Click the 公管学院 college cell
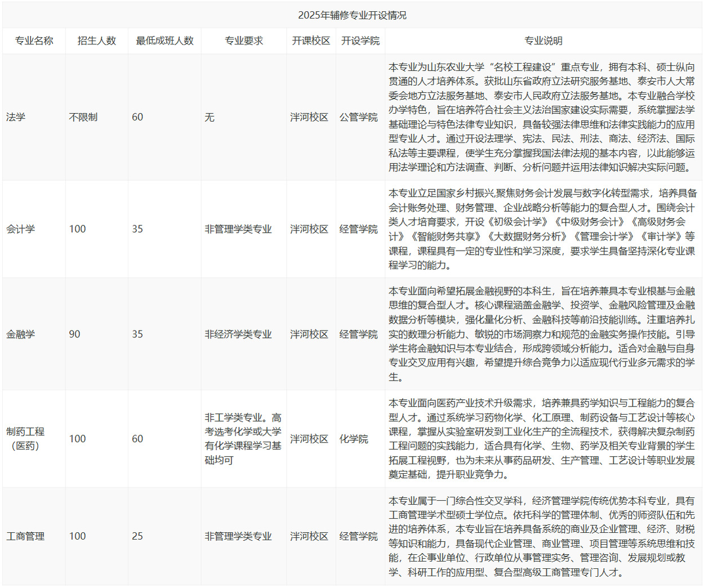 pos(358,117)
